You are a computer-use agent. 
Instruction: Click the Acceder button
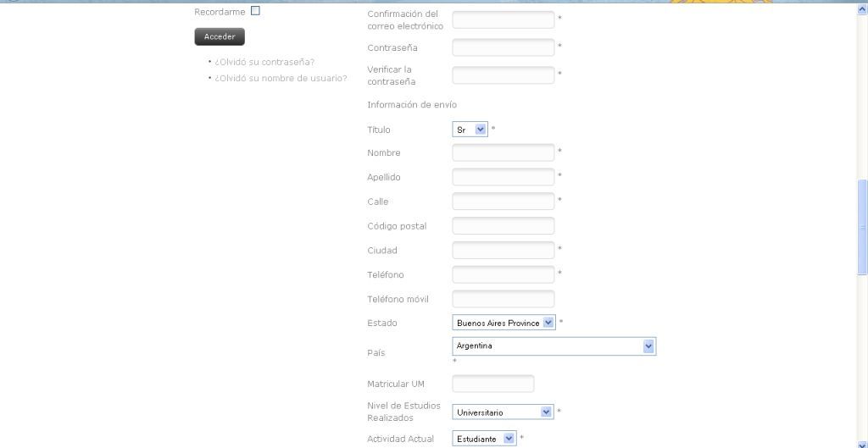click(x=220, y=36)
